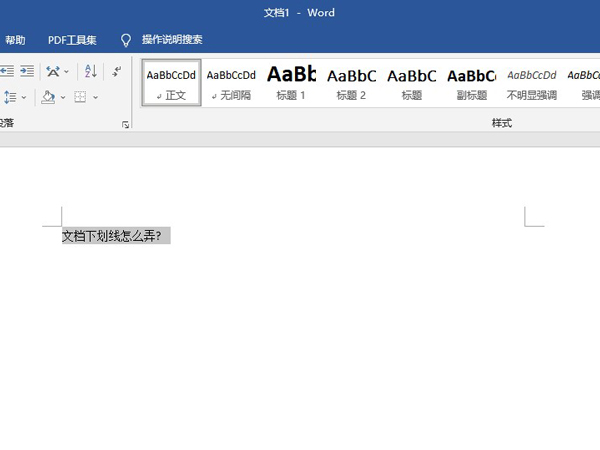Apply the shading paint bucket color

point(48,97)
